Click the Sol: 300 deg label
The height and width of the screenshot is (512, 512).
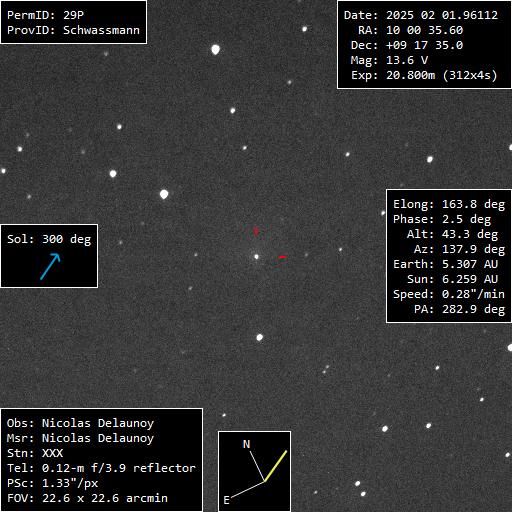49,239
